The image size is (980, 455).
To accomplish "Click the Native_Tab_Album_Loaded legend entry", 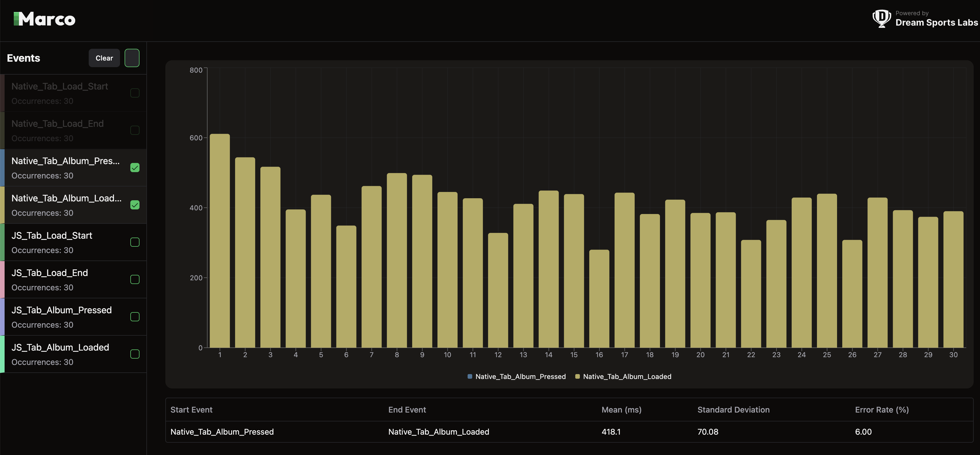I will coord(627,376).
